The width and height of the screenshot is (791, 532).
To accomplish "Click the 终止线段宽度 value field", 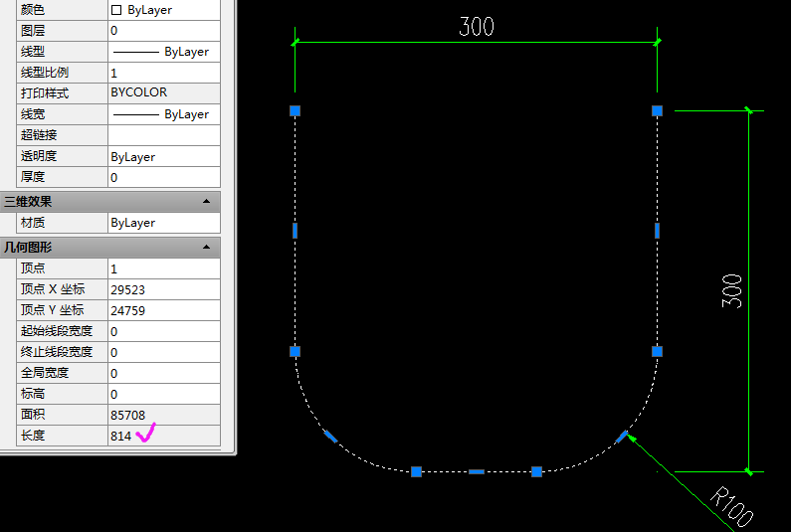I will [164, 352].
